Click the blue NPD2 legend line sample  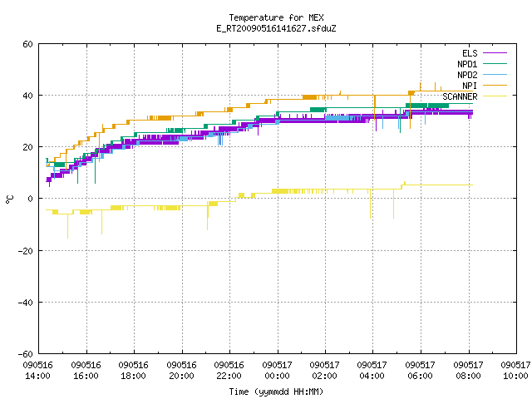[495, 74]
